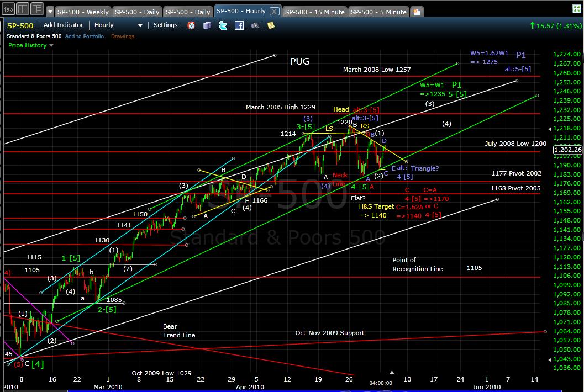Click the Oct 2009 Low 1029 label
Viewport: 584px width, 392px height.
tap(162, 373)
